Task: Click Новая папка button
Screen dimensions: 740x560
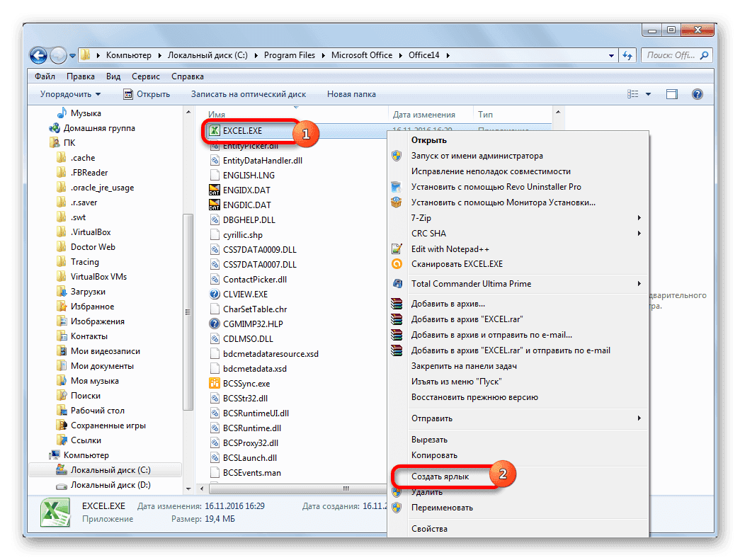Action: (x=351, y=94)
